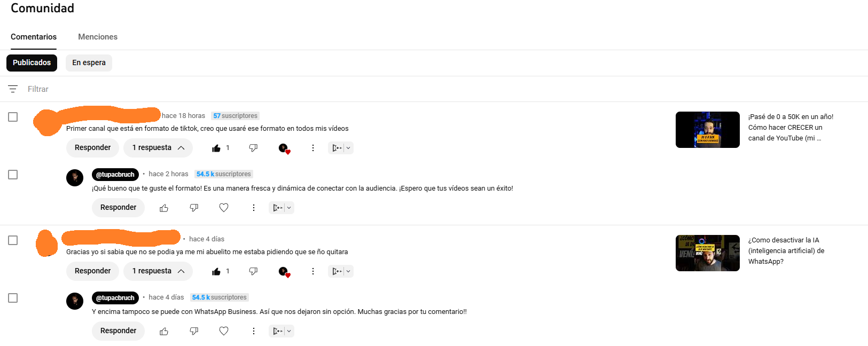Screen dimensions: 868x346
Task: Open the '¡Pasé de 0 a 50K en un año!' title
Action: click(791, 128)
